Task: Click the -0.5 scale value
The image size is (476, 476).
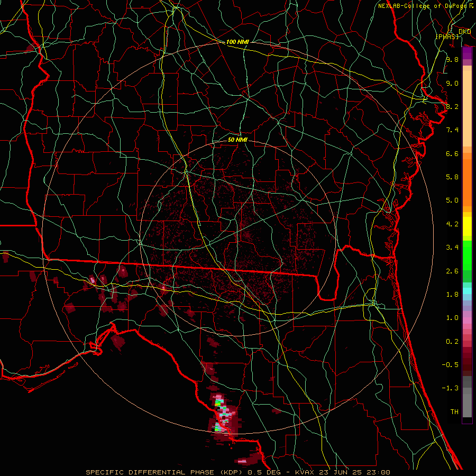Action: coord(450,365)
